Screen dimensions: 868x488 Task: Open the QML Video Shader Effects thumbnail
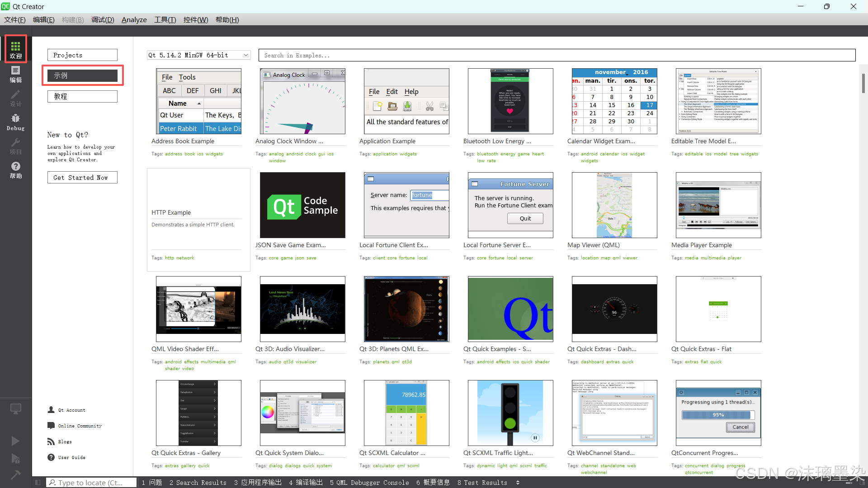tap(198, 309)
